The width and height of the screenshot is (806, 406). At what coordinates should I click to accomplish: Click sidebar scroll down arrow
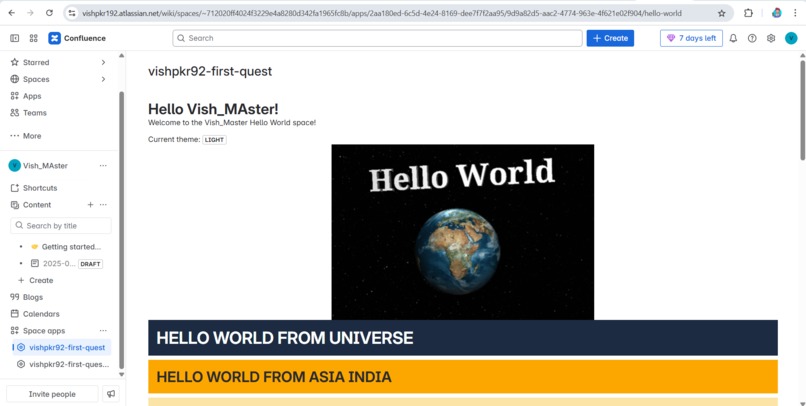pos(121,374)
